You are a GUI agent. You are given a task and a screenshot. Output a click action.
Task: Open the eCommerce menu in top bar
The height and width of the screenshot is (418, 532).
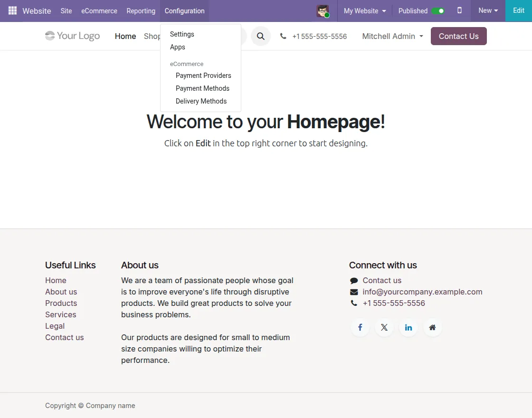(x=99, y=11)
